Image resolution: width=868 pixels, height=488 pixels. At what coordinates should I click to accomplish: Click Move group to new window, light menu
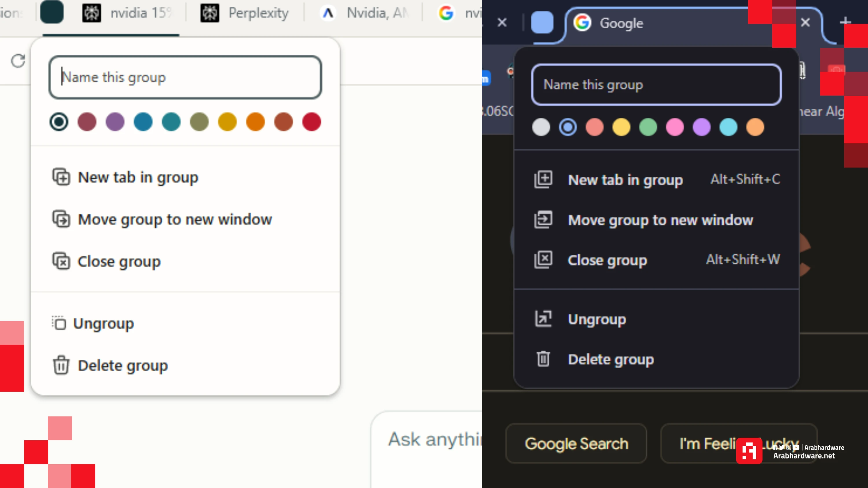click(x=185, y=220)
